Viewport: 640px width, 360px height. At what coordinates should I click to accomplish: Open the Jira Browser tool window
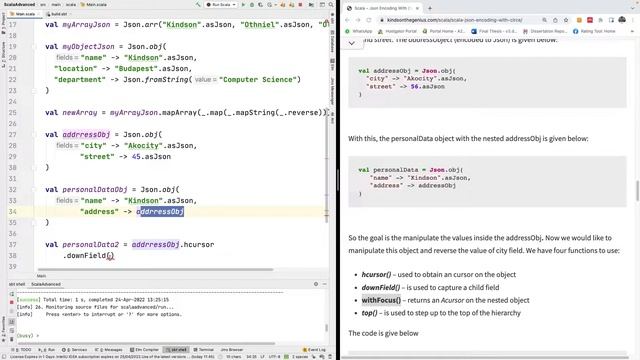tap(231, 350)
